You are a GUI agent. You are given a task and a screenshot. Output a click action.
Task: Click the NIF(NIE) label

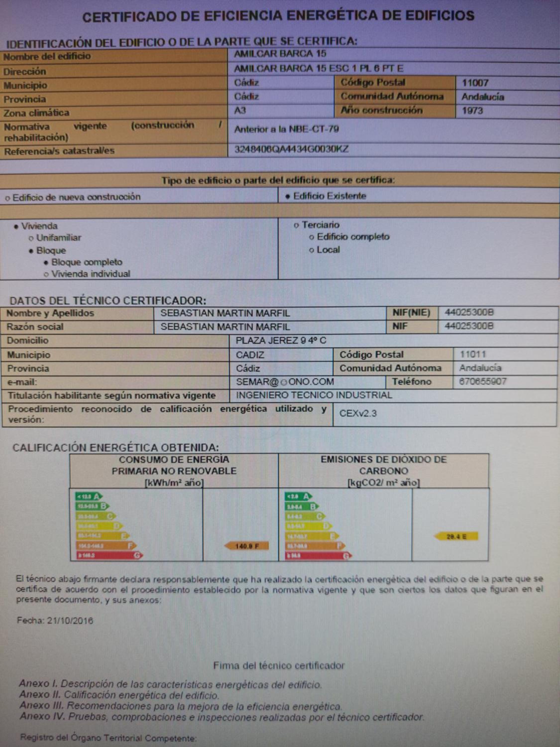pos(411,313)
